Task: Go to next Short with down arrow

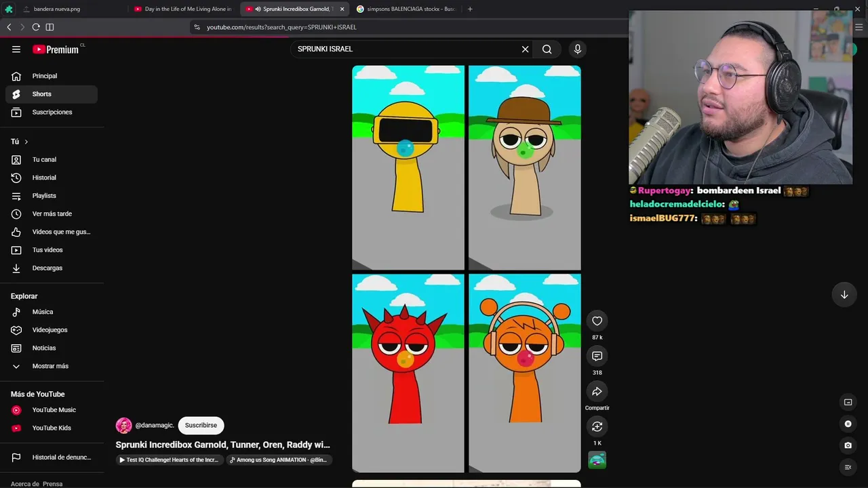Action: [844, 295]
